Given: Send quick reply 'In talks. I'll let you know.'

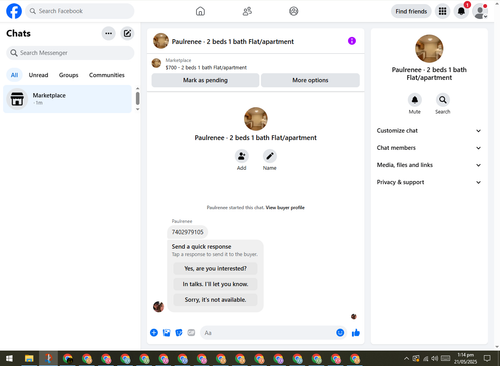Looking at the screenshot, I should pyautogui.click(x=215, y=284).
